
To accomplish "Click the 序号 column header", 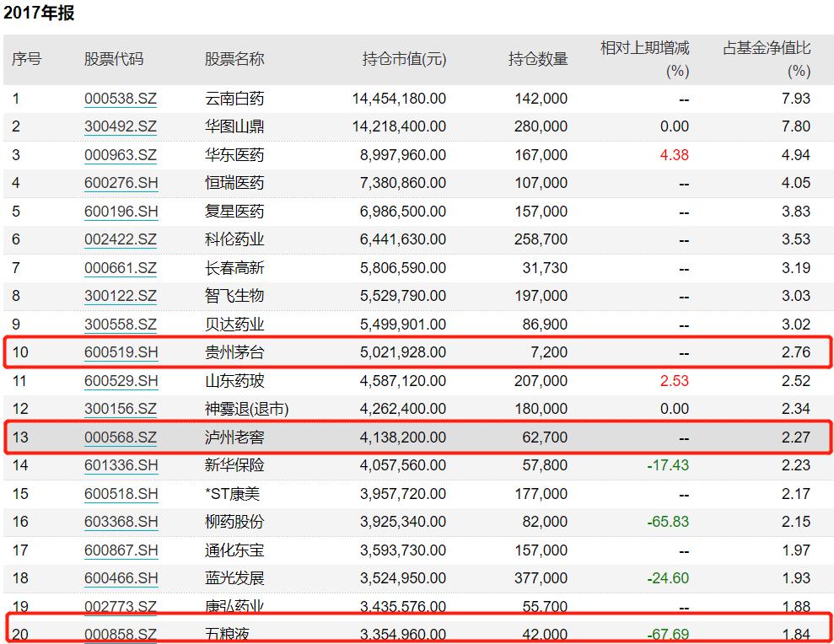I will [x=27, y=59].
